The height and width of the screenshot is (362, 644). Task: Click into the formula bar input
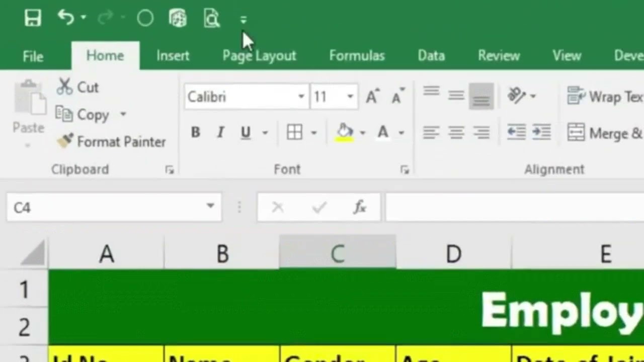(514, 207)
